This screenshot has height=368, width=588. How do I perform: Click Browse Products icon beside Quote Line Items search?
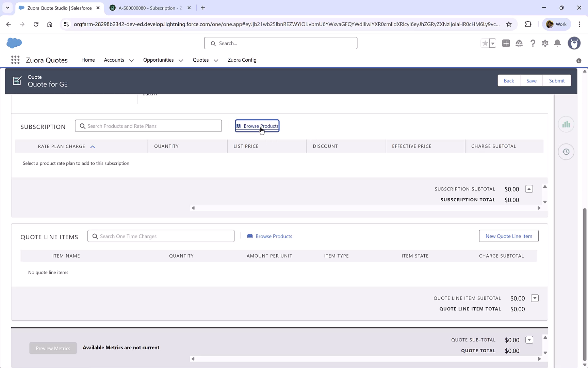pyautogui.click(x=250, y=236)
